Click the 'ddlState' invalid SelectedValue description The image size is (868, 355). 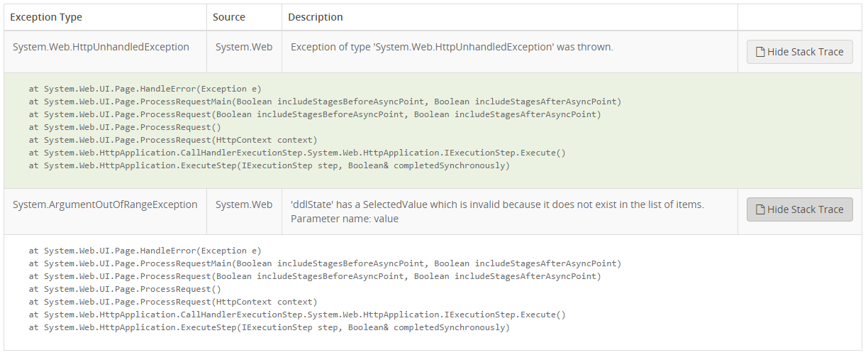pos(497,204)
